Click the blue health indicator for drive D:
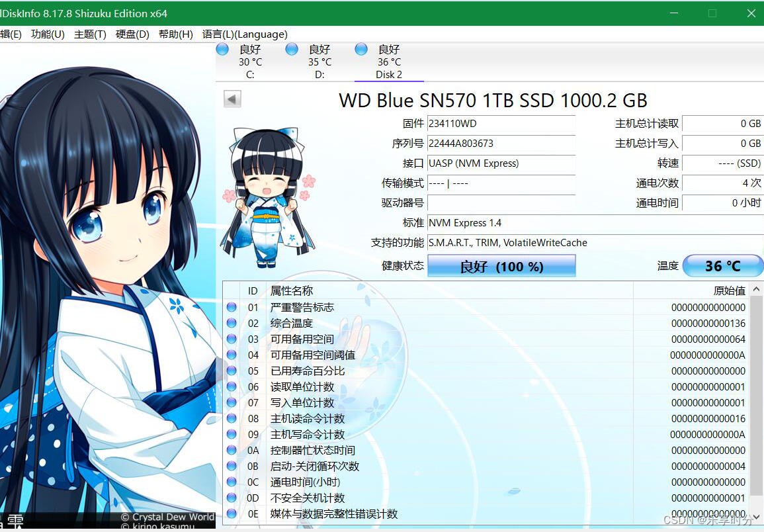Image resolution: width=764 pixels, height=532 pixels. pos(292,48)
